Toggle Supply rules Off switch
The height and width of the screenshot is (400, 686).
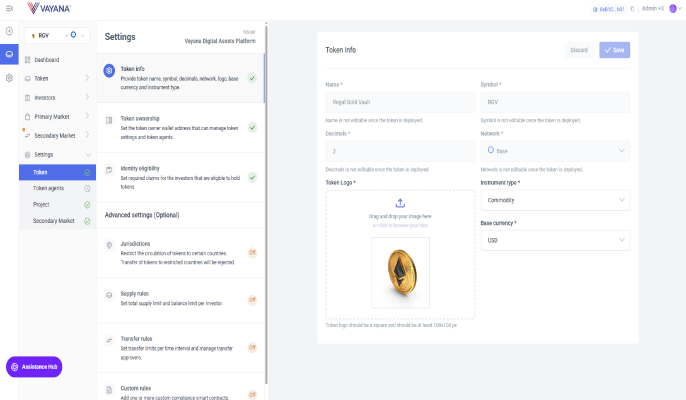252,299
